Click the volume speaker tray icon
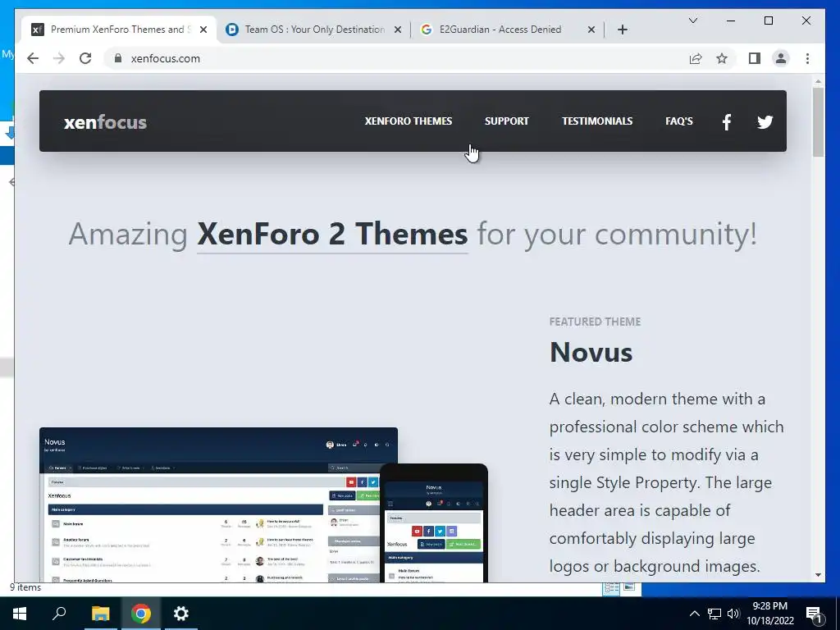The width and height of the screenshot is (840, 630). 733,614
